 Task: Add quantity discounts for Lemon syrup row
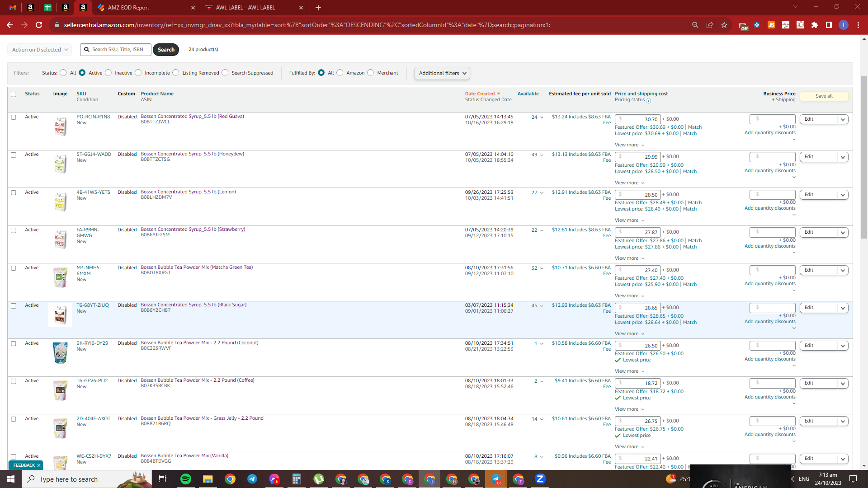pyautogui.click(x=770, y=208)
